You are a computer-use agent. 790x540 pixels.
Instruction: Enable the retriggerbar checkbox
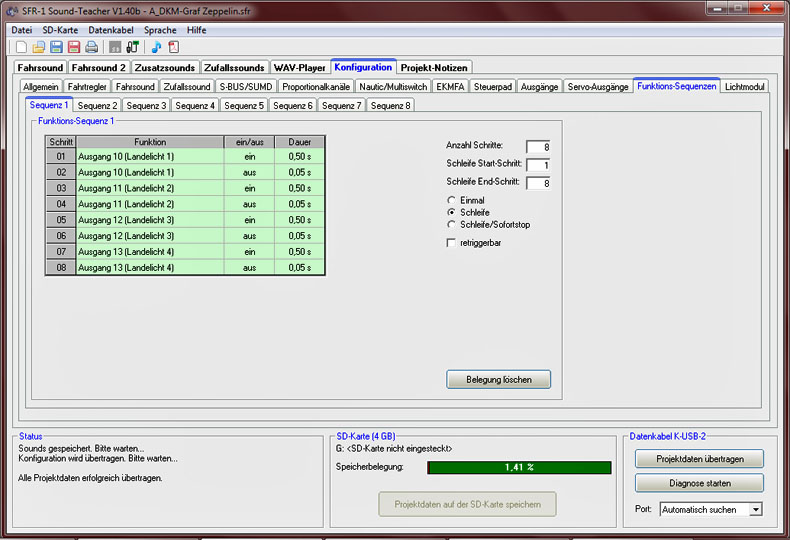coord(451,243)
